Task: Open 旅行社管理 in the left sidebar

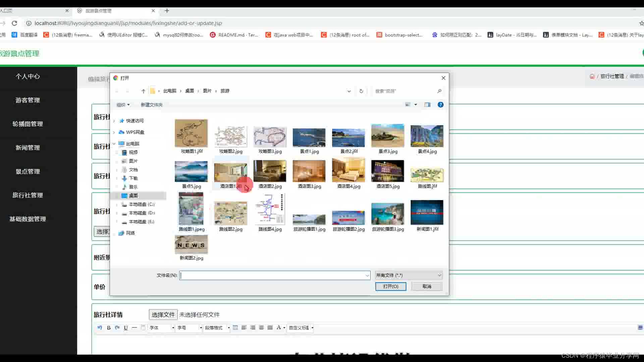Action: click(28, 195)
